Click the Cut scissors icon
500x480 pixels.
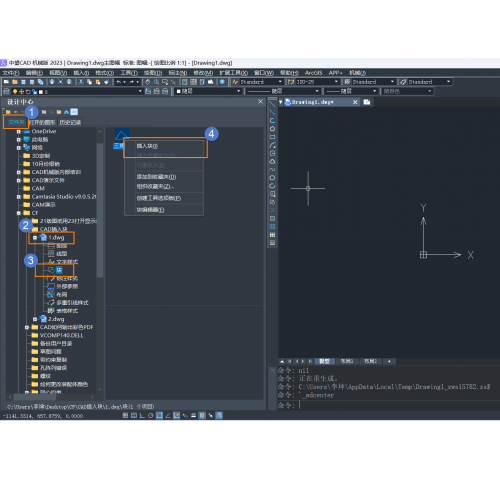pyautogui.click(x=81, y=82)
